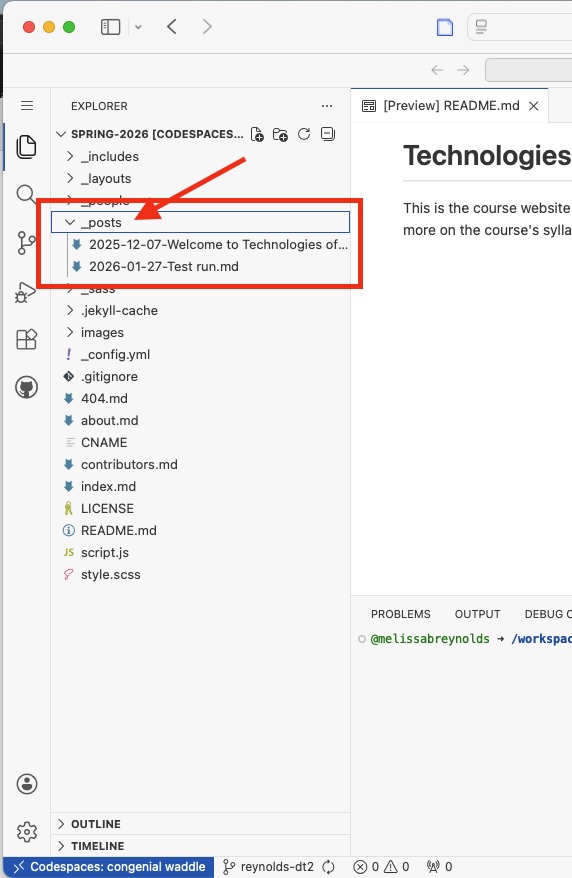The height and width of the screenshot is (878, 572).
Task: Open the Manage gear icon
Action: point(26,832)
